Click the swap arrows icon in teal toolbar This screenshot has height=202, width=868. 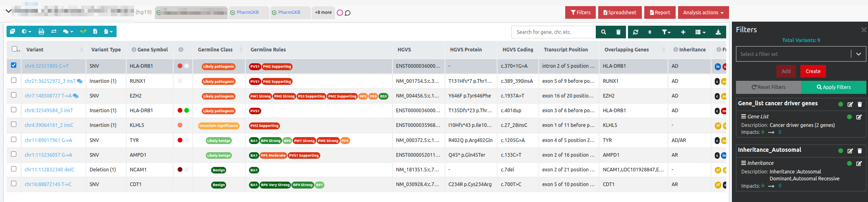tap(54, 31)
